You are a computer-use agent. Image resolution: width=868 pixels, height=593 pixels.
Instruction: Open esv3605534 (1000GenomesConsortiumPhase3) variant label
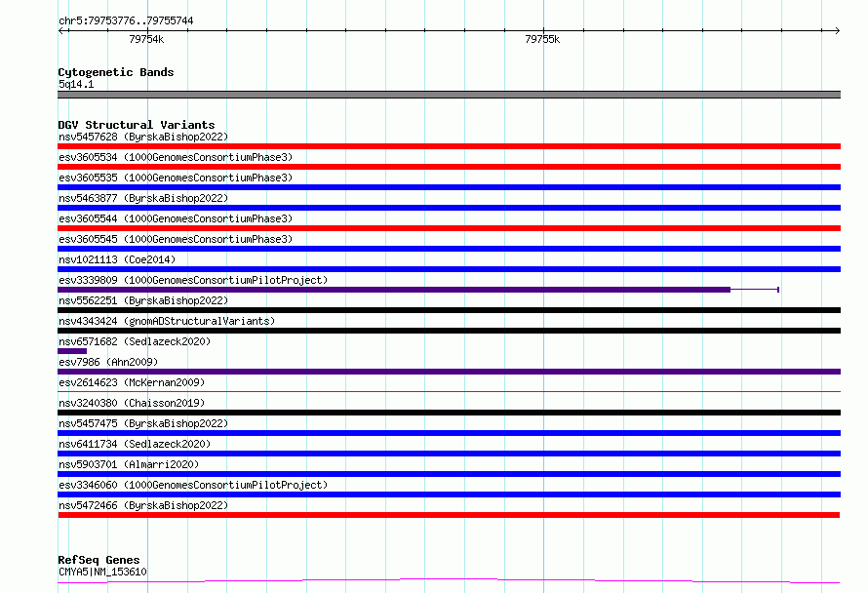click(176, 157)
